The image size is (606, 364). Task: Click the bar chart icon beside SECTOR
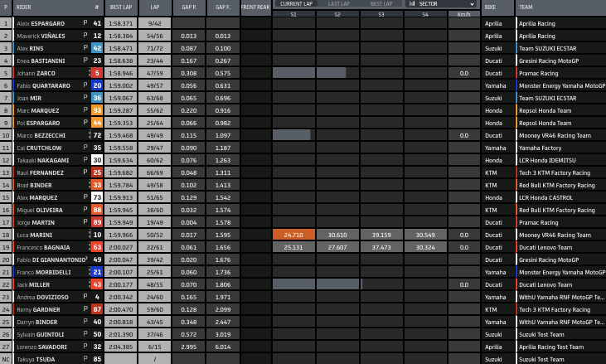[412, 3]
